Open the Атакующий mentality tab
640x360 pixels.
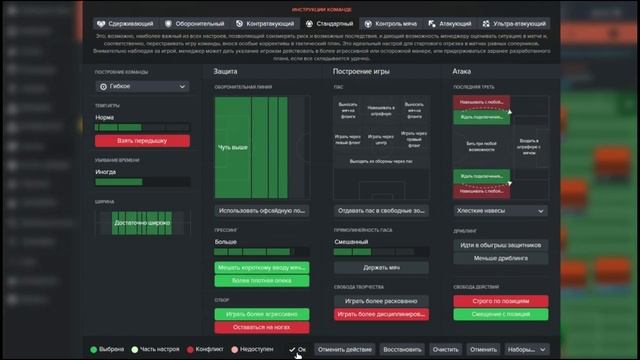click(x=450, y=24)
